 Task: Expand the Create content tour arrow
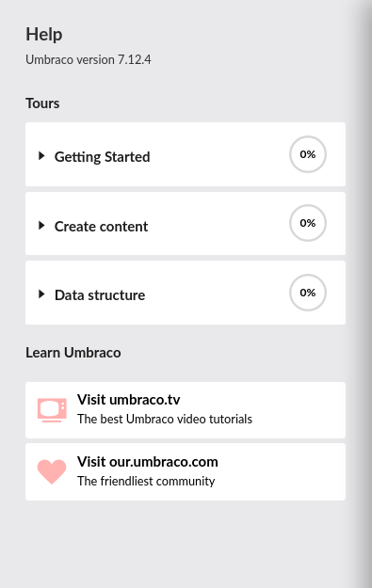coord(41,226)
